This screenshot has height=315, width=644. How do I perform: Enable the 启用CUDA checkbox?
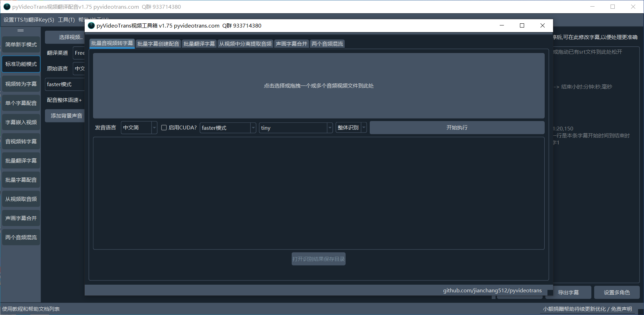pyautogui.click(x=164, y=128)
